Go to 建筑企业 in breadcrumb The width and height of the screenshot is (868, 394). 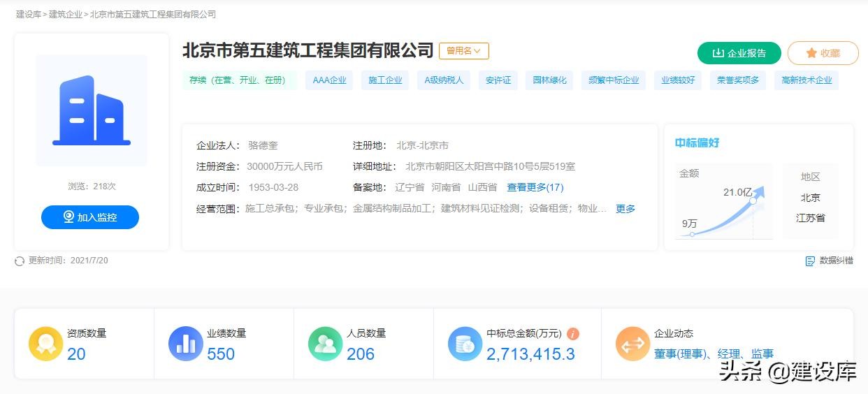coord(65,14)
